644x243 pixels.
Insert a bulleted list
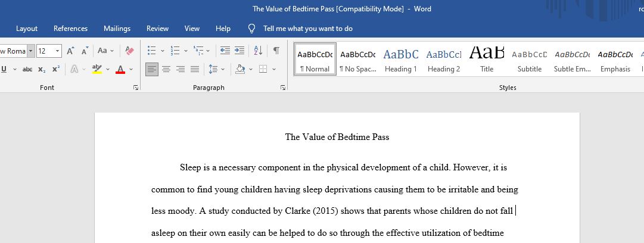[x=151, y=51]
